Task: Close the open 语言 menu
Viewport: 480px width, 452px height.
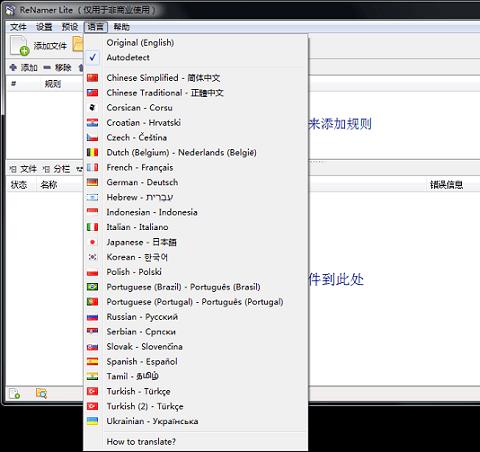Action: [96, 27]
